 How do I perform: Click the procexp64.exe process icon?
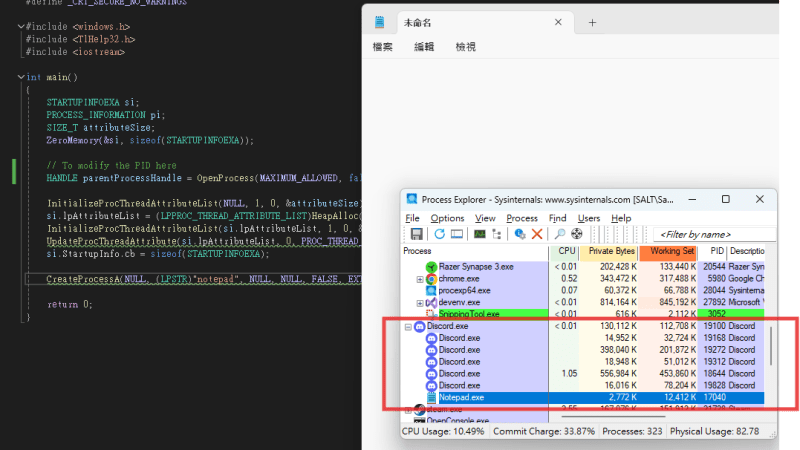coord(431,291)
